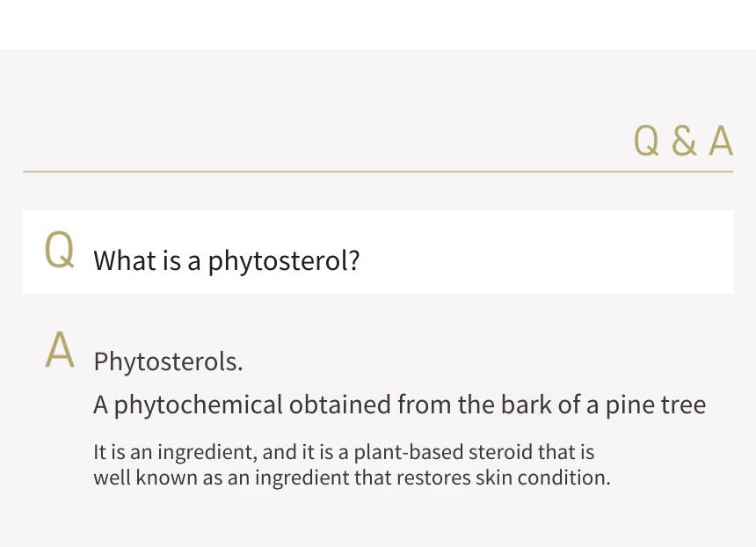Click the Q & A section heading
Image resolution: width=756 pixels, height=547 pixels.
(x=683, y=141)
